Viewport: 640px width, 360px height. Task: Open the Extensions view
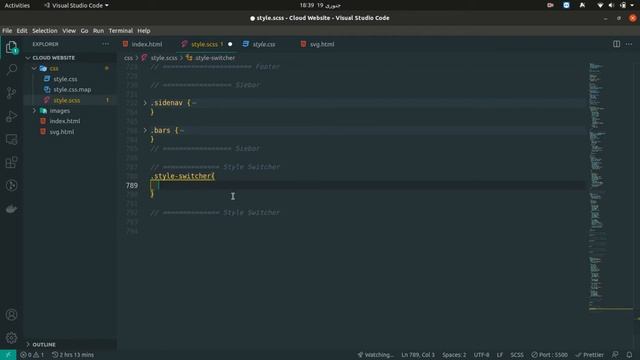pos(11,162)
